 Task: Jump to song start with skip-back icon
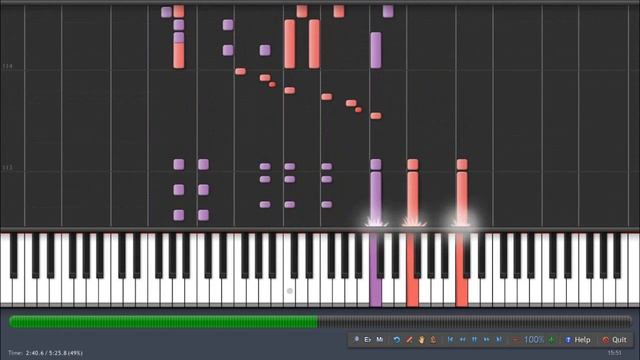(450, 340)
